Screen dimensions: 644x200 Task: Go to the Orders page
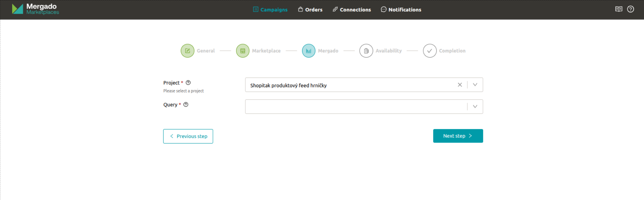[310, 10]
